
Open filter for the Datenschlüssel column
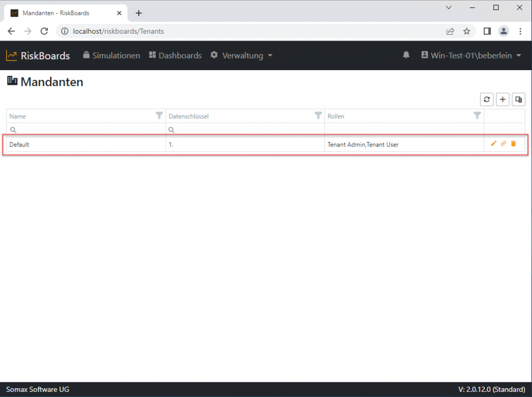(x=318, y=116)
